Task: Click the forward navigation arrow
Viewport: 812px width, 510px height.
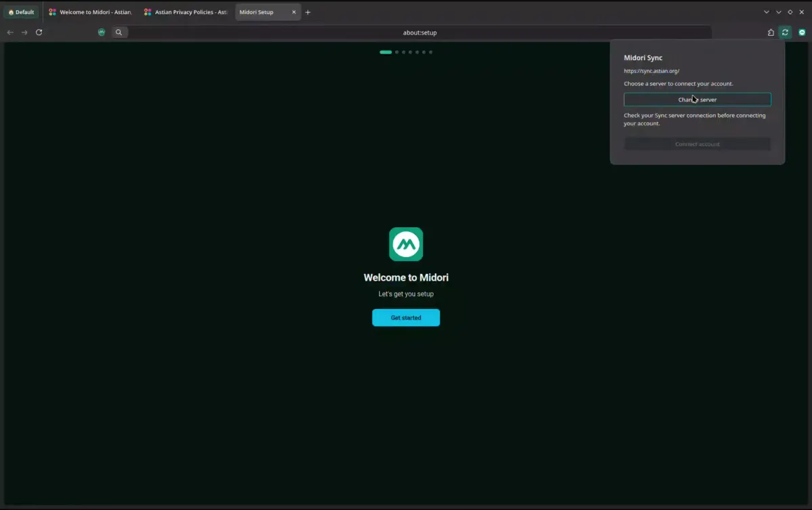Action: [24, 32]
